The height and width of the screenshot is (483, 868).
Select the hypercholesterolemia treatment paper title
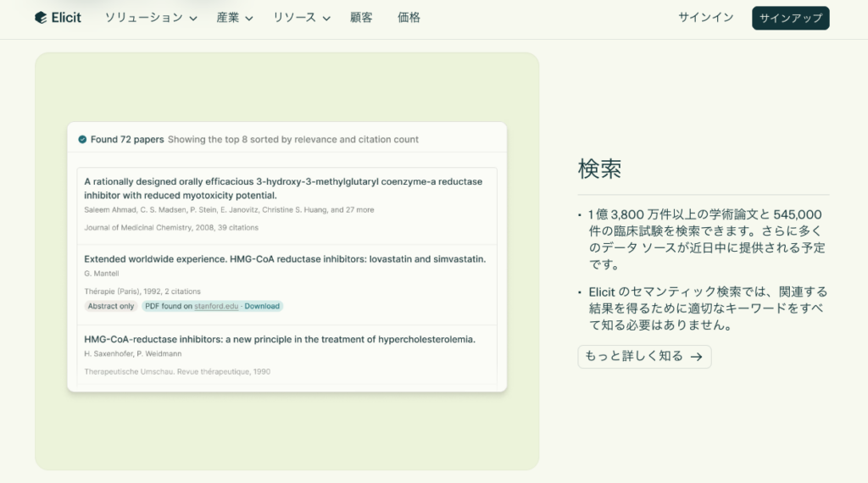click(280, 339)
